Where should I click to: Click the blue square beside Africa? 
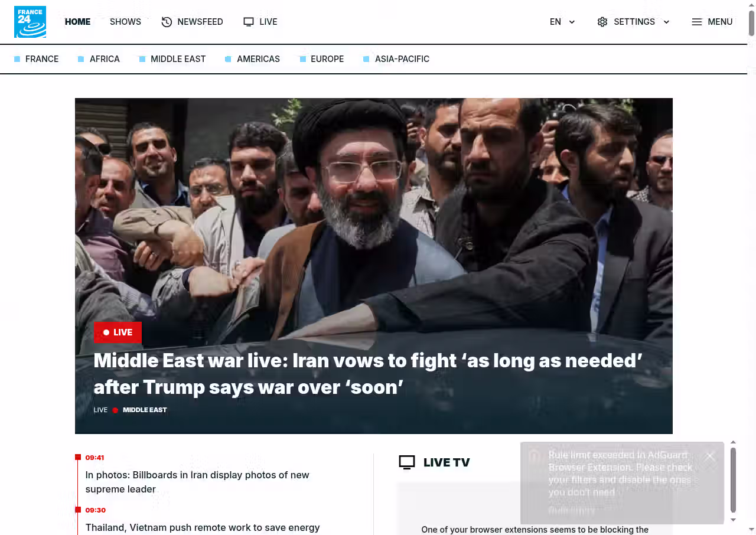(x=81, y=59)
